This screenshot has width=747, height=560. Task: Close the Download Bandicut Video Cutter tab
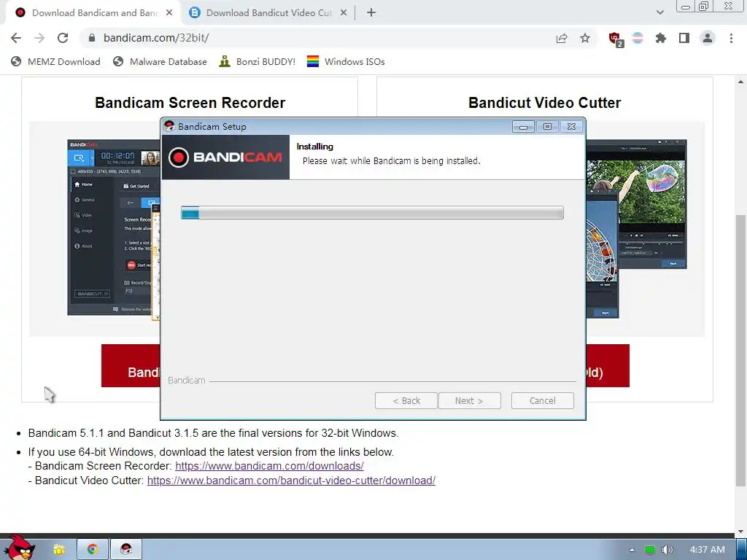coord(344,13)
